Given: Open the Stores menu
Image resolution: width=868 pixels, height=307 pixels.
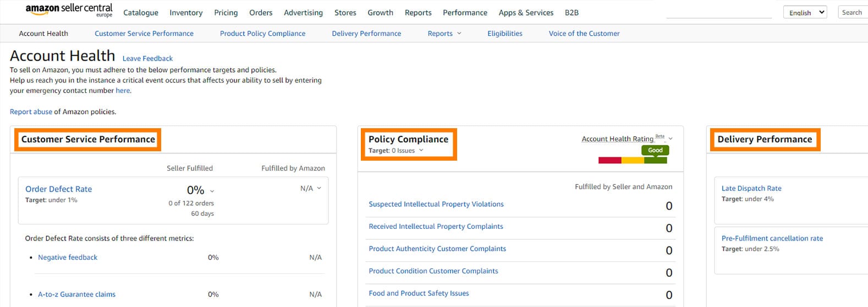Looking at the screenshot, I should tap(345, 13).
